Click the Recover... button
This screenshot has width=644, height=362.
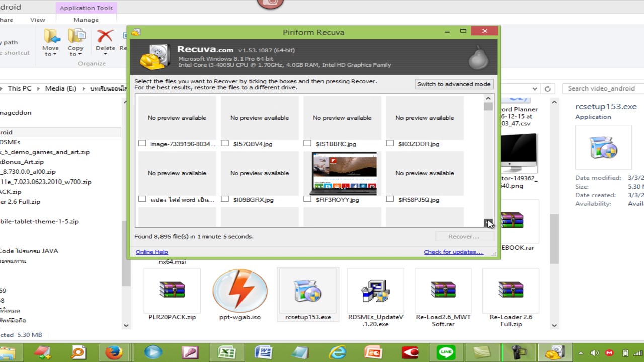[x=463, y=236]
